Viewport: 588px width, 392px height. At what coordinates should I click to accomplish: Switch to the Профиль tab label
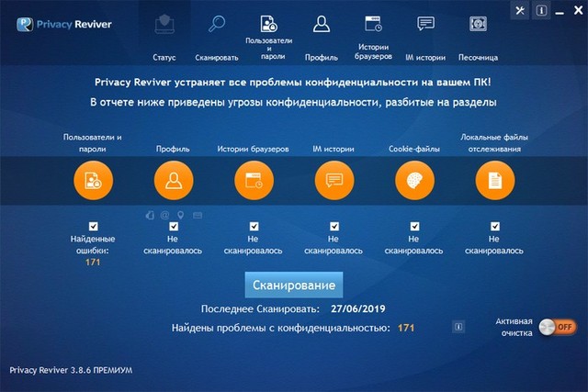[322, 58]
